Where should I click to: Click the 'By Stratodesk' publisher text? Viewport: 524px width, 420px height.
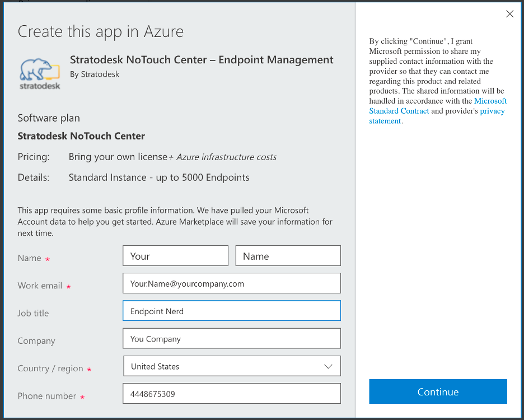(x=95, y=74)
